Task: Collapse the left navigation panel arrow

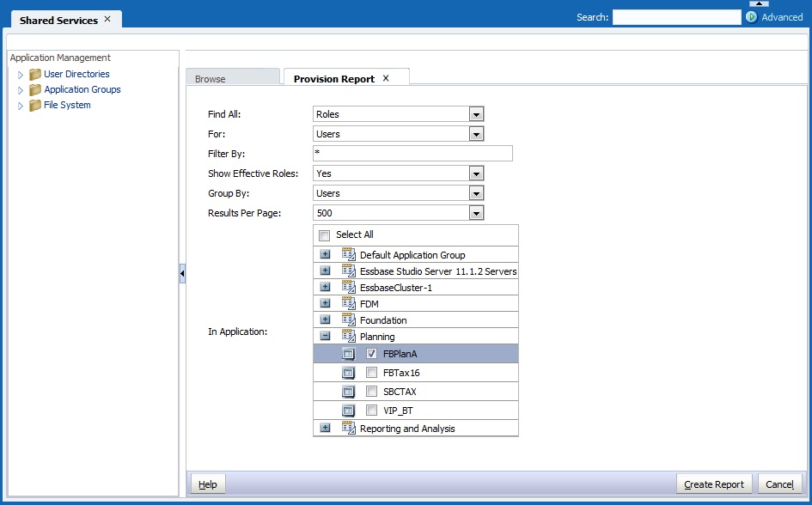Action: pyautogui.click(x=181, y=272)
